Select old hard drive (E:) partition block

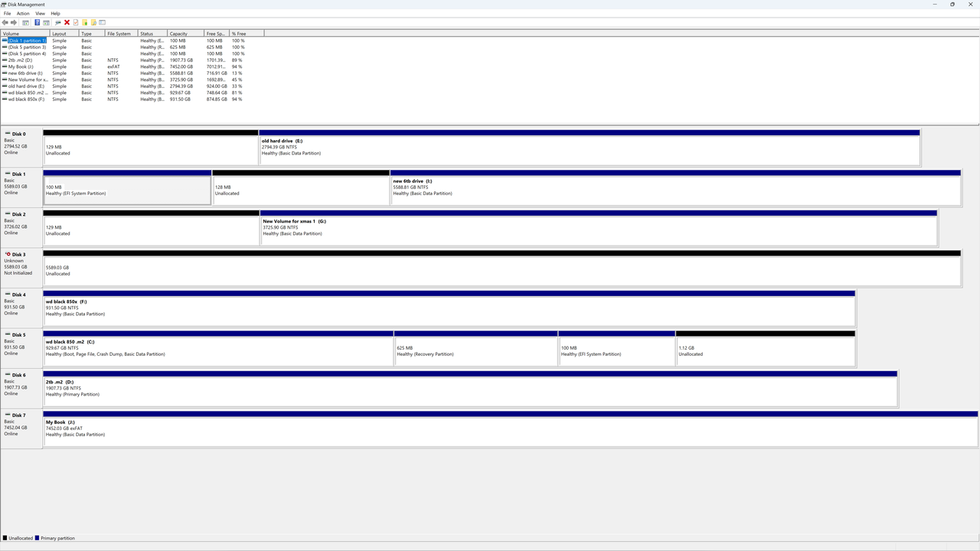point(590,147)
